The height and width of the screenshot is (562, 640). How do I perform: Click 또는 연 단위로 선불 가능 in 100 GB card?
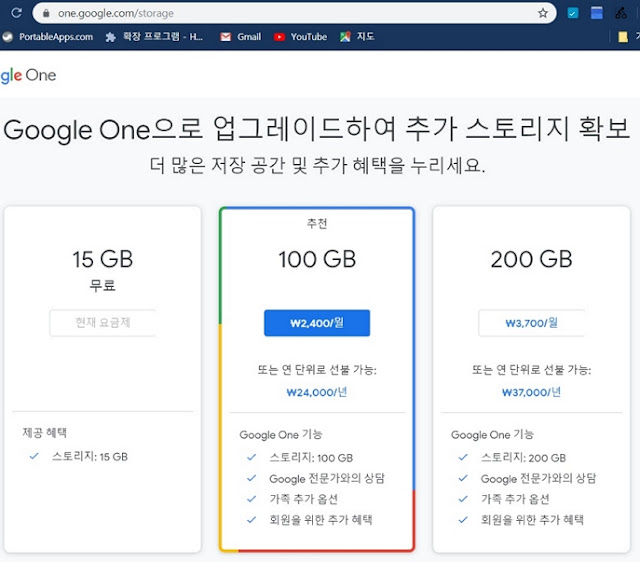[x=317, y=370]
